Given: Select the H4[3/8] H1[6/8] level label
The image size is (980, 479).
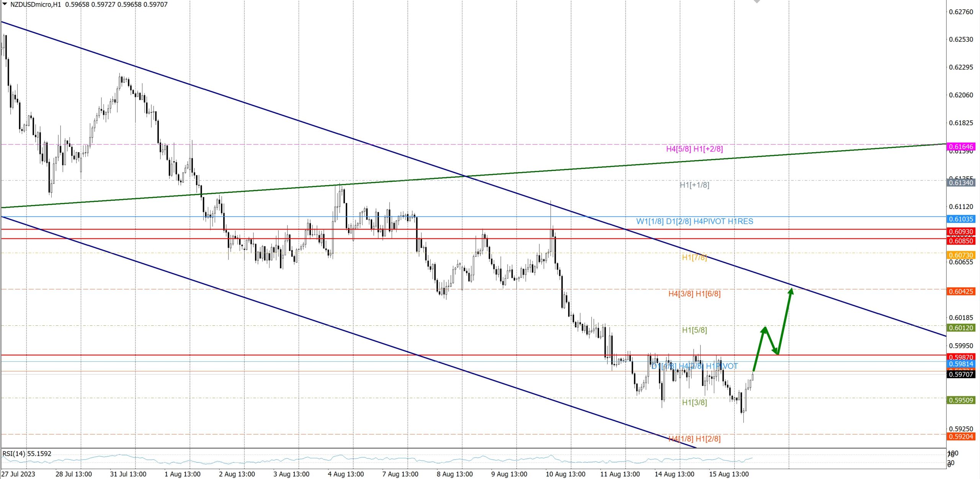Looking at the screenshot, I should 694,294.
